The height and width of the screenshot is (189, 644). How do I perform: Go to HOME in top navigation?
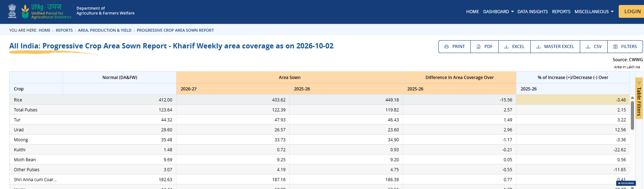tap(473, 12)
